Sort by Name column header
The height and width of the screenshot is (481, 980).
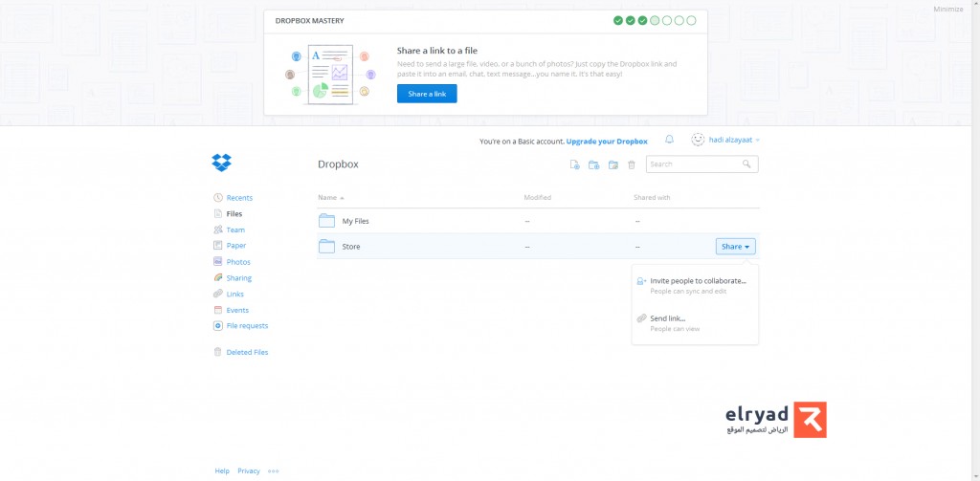coord(330,197)
